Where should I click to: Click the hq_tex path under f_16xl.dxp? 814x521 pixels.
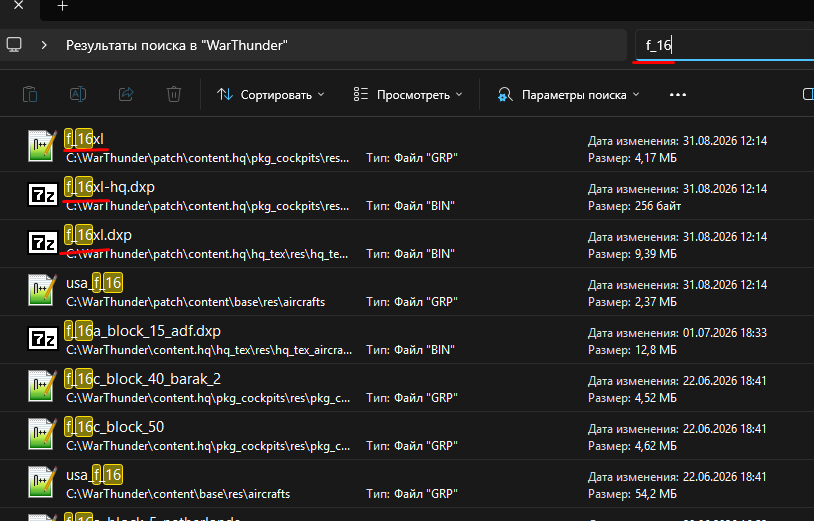207,254
